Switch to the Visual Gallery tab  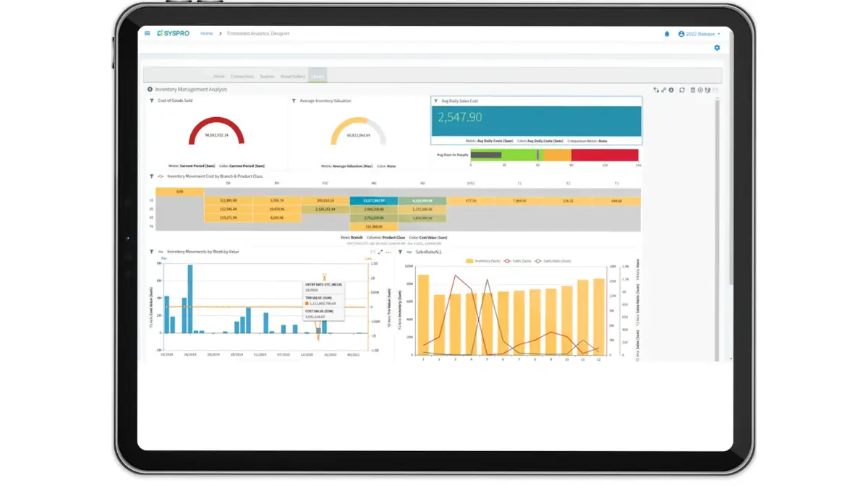click(293, 76)
